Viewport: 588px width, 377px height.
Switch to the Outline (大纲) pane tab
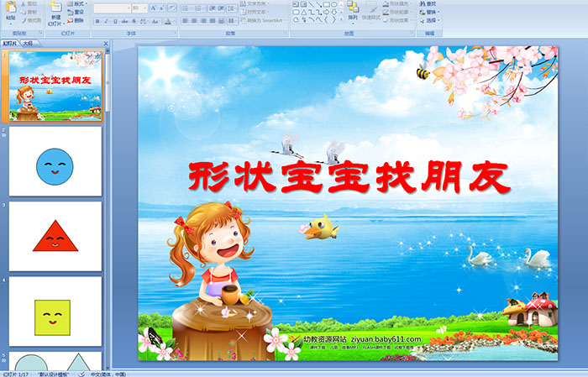[28, 44]
